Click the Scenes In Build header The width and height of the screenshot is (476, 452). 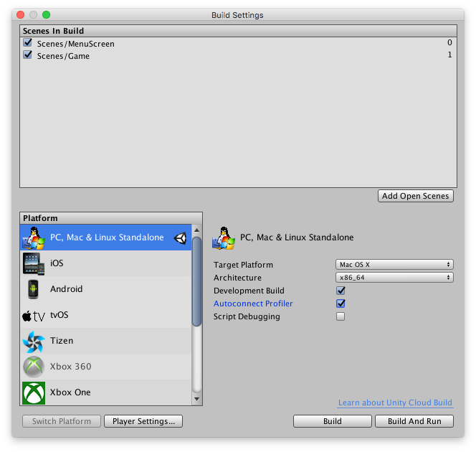point(238,31)
